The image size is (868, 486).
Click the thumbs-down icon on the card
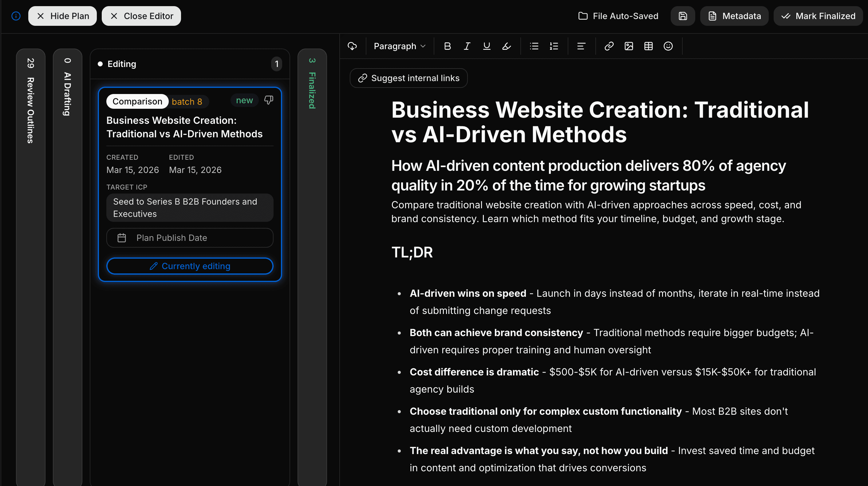click(x=269, y=100)
